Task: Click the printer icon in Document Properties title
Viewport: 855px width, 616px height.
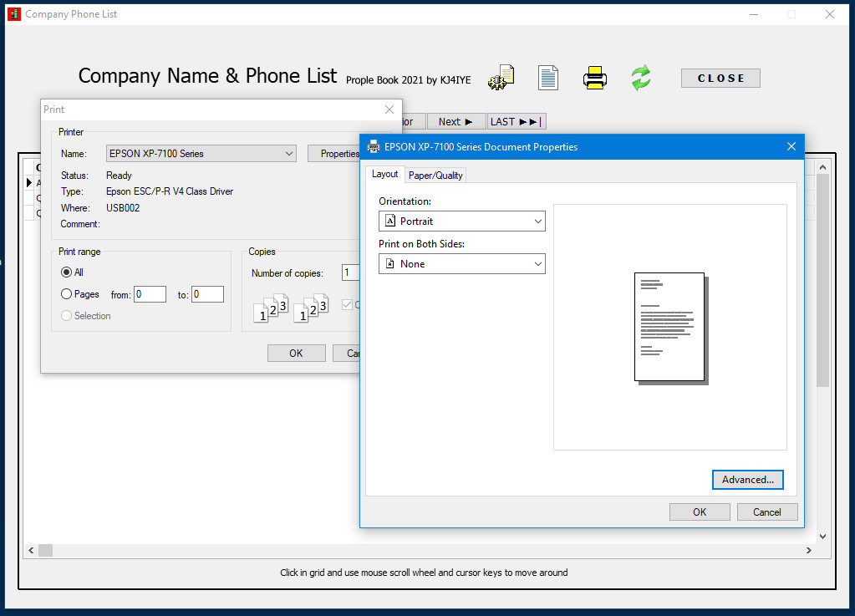Action: (x=374, y=146)
